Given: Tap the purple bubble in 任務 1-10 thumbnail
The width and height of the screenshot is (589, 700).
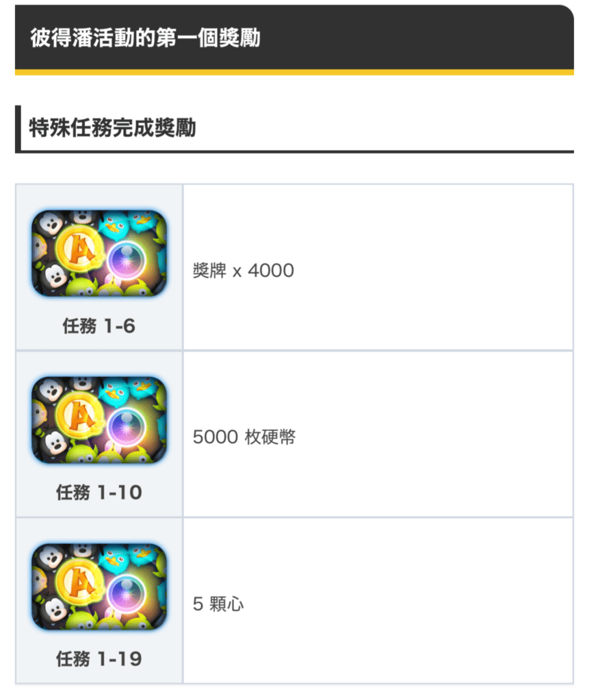Looking at the screenshot, I should pos(127,427).
